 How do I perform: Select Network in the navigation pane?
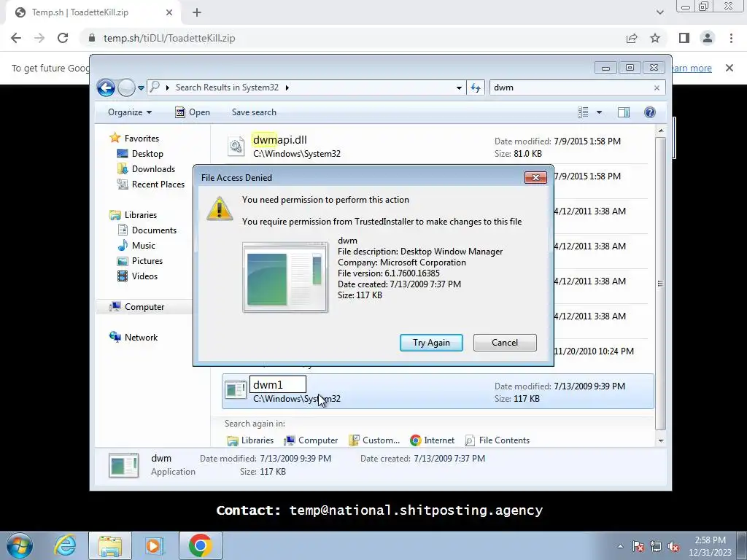click(133, 337)
